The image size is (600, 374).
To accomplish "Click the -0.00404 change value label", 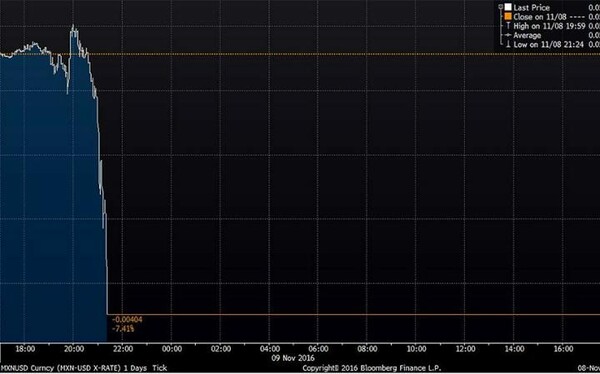I will (x=127, y=319).
